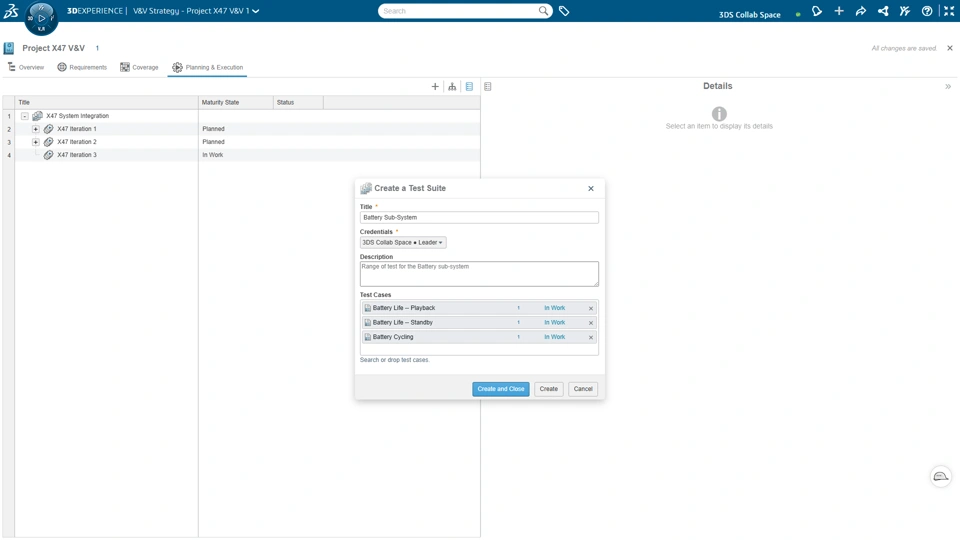Open the Help question mark icon
The width and height of the screenshot is (960, 540).
[927, 11]
